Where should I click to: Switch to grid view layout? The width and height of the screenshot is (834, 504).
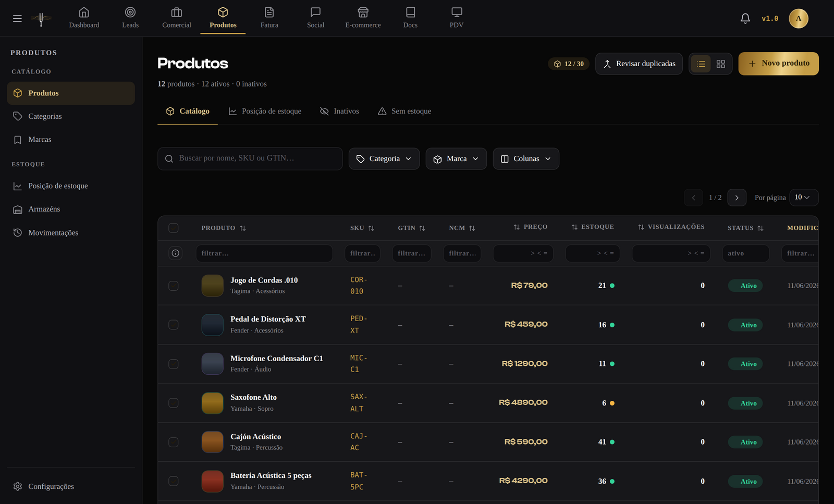pyautogui.click(x=721, y=64)
